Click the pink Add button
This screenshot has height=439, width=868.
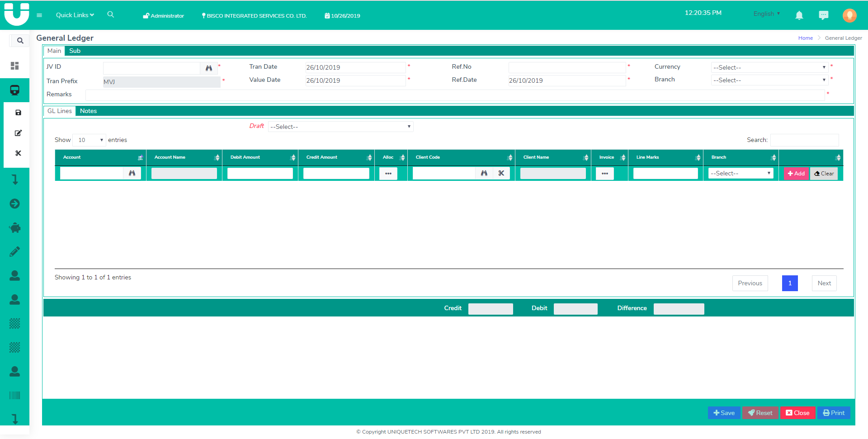tap(796, 174)
